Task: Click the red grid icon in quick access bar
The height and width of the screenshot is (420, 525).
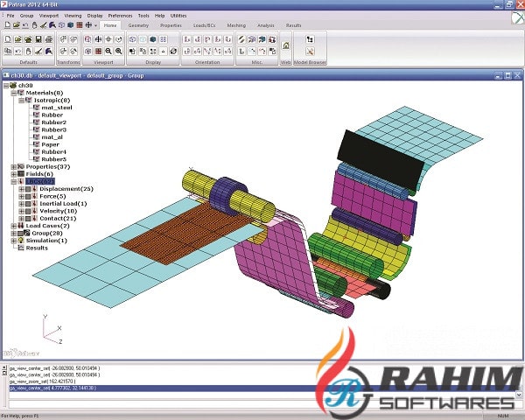Action: 80,25
